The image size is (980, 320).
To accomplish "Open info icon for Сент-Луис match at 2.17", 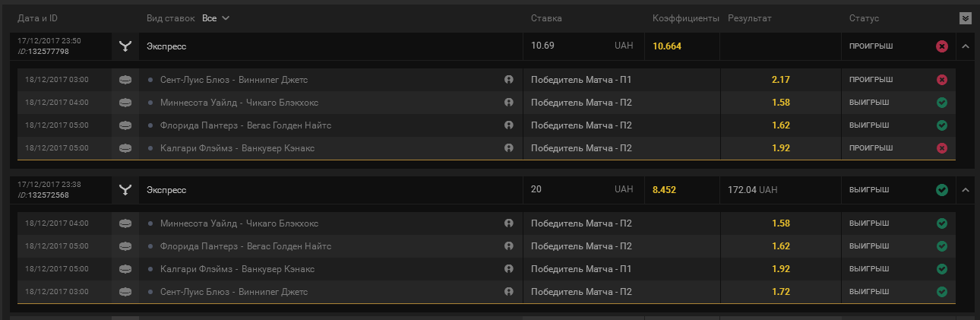I will [509, 80].
